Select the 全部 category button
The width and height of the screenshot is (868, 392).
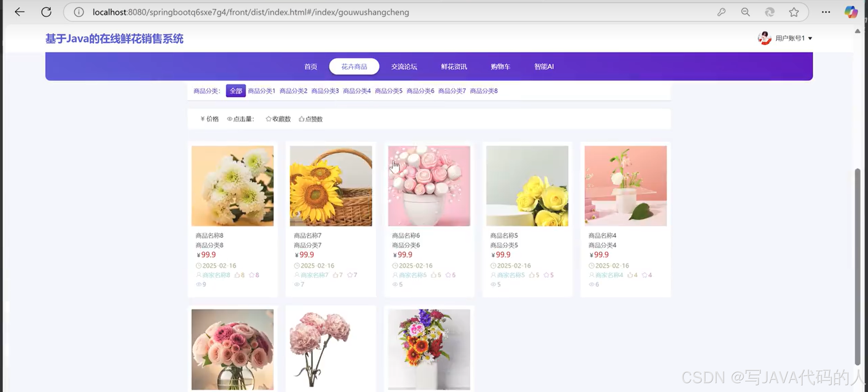[x=236, y=91]
